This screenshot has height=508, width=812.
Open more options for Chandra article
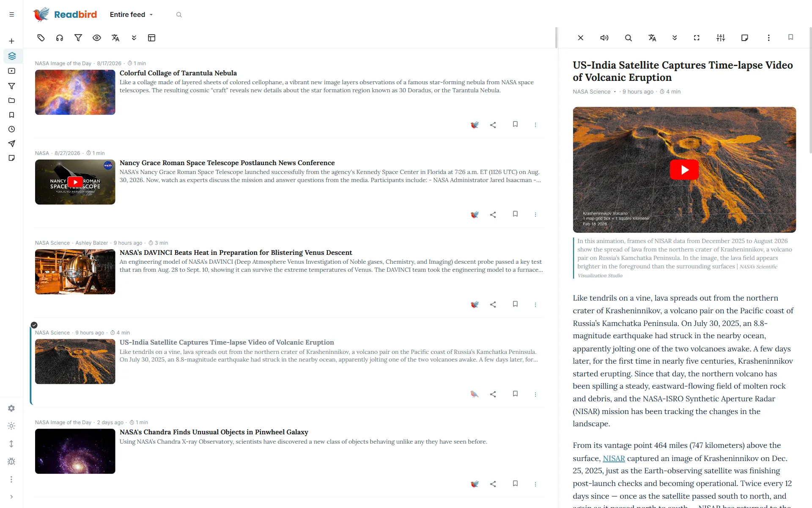coord(535,484)
